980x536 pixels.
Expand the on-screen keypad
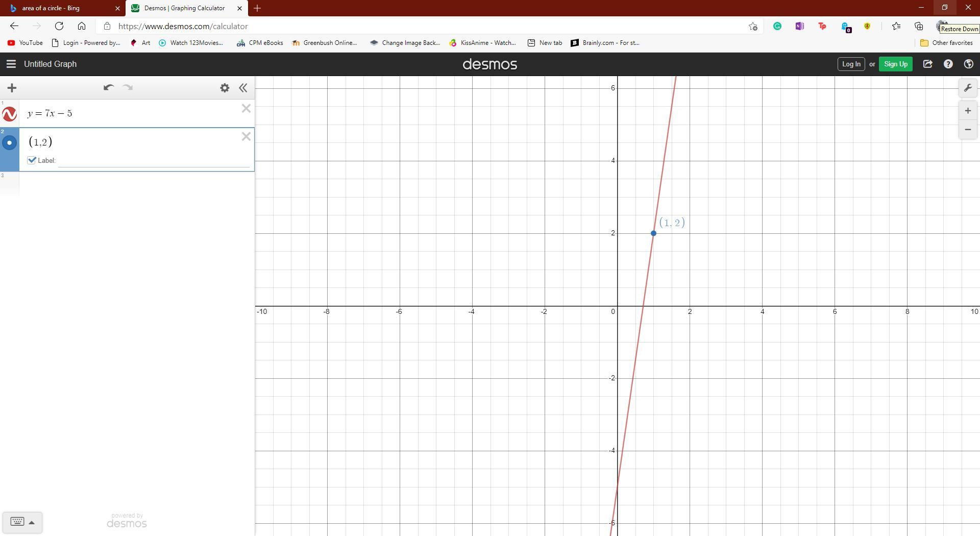pos(22,522)
